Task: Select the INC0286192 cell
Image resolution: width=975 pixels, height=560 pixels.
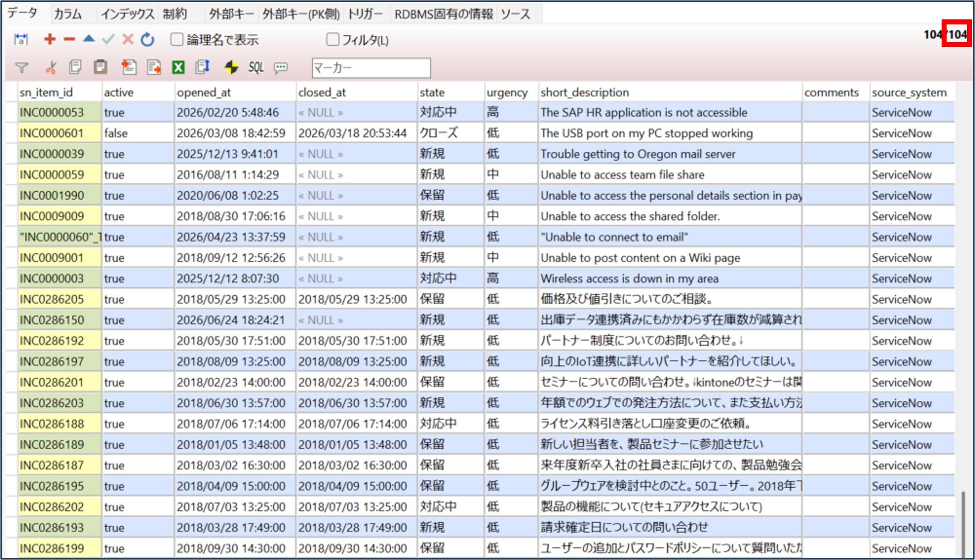Action: [x=59, y=341]
